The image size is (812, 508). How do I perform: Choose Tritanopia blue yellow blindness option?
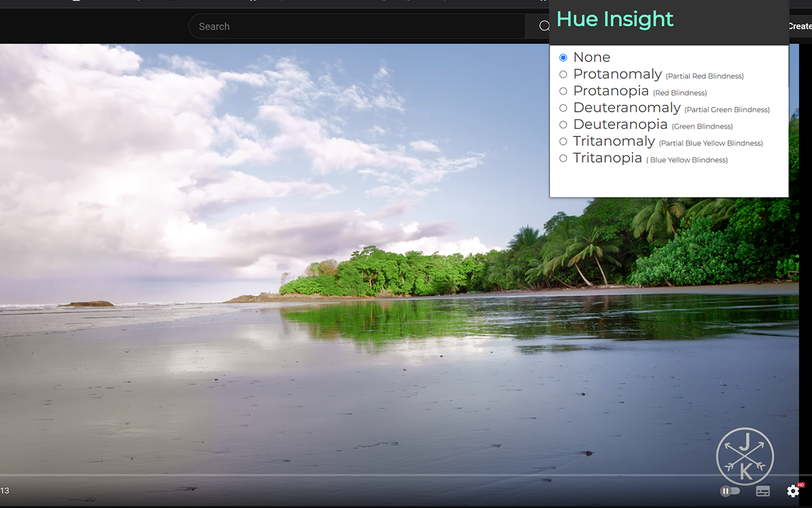click(563, 158)
